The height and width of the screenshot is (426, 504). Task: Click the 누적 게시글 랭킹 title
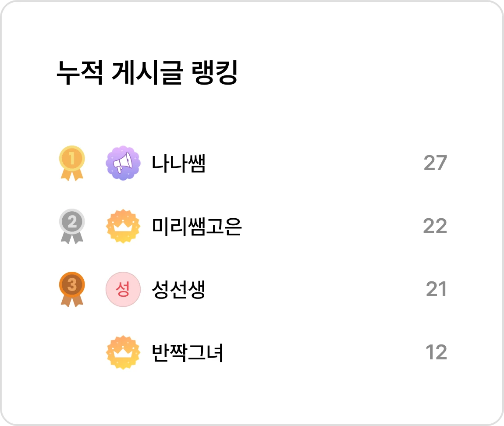(x=147, y=72)
